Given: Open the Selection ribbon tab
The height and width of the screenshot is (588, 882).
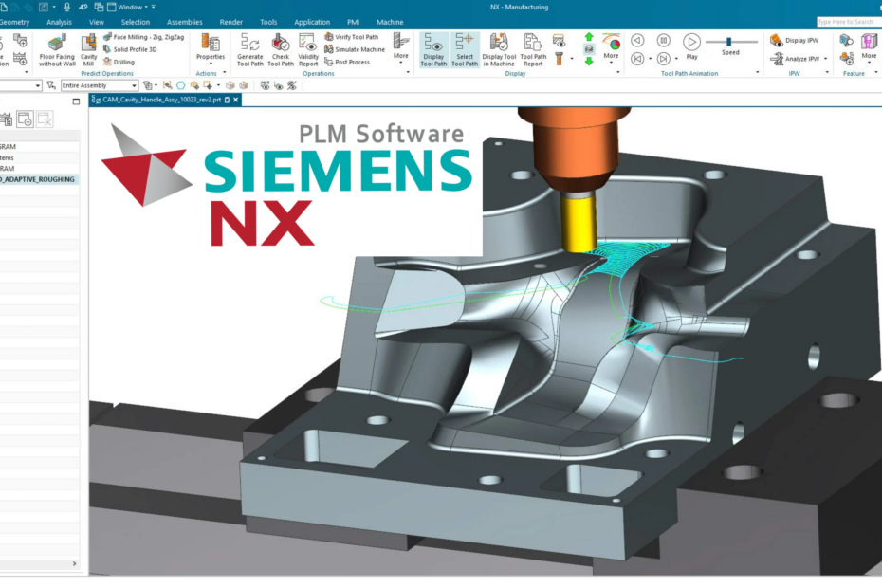Looking at the screenshot, I should 136,22.
